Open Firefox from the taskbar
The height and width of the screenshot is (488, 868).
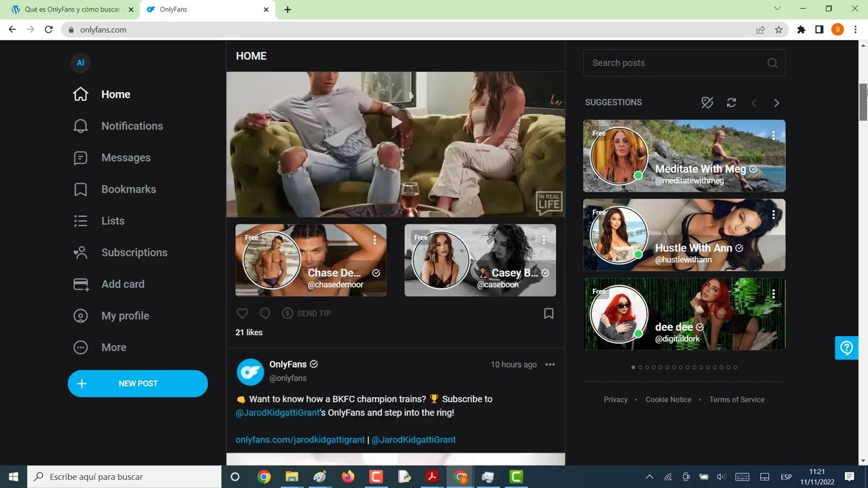coord(348,476)
